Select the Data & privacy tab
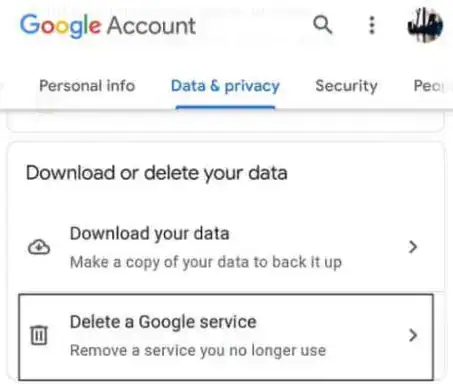 click(225, 86)
